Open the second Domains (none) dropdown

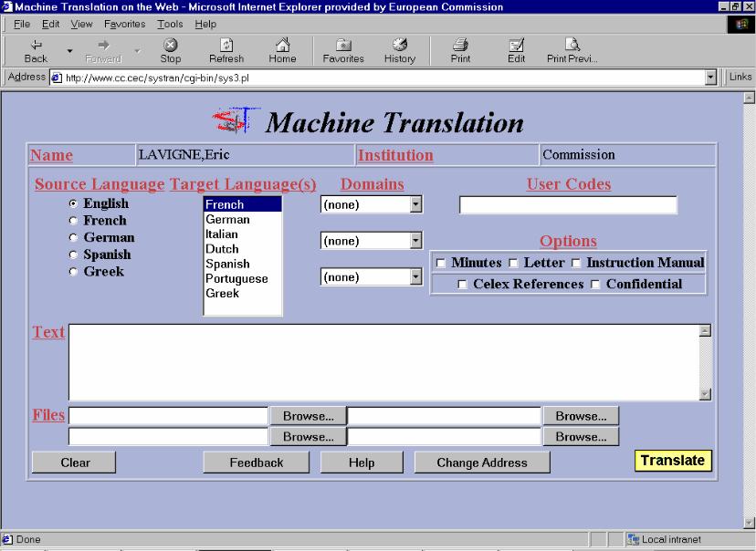(416, 241)
